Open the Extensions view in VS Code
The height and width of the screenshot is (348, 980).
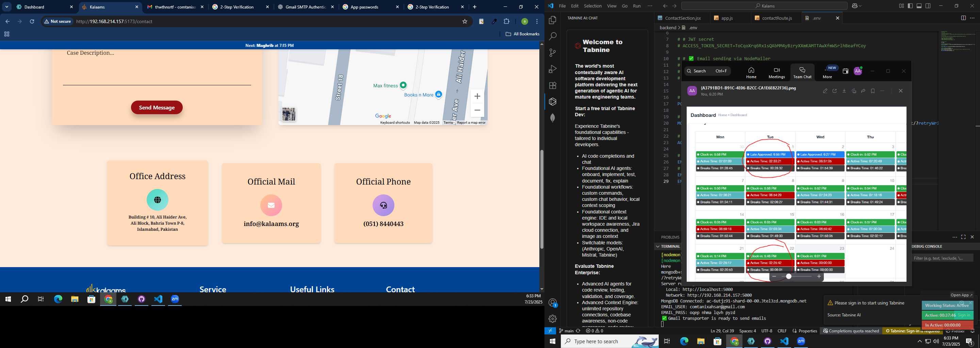point(552,86)
